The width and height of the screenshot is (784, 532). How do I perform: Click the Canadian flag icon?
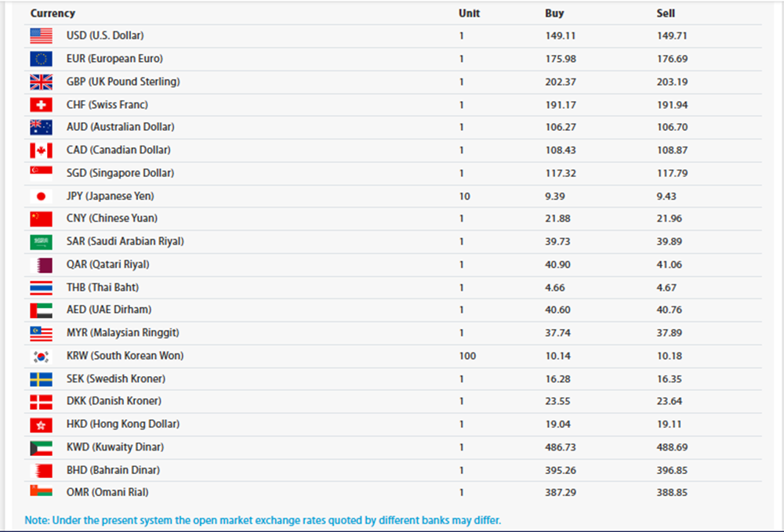(41, 150)
